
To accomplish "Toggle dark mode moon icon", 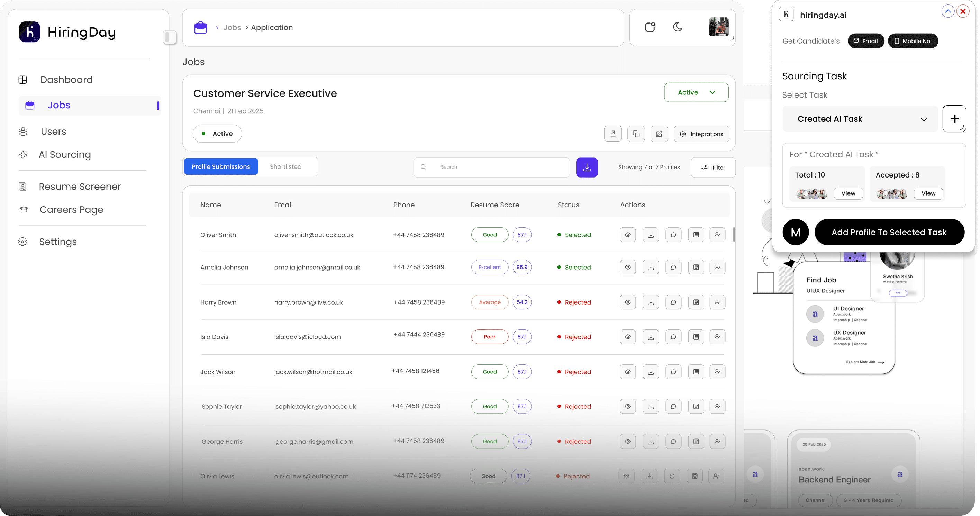I will [678, 27].
